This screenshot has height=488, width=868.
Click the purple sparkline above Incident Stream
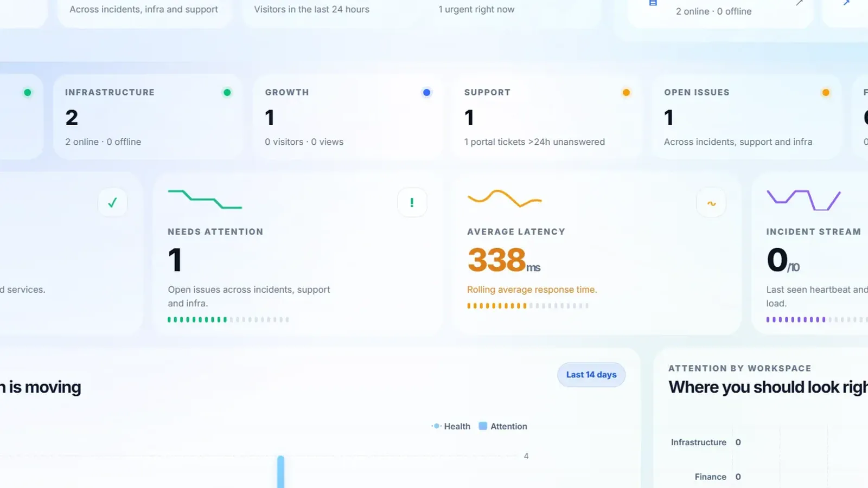[803, 200]
